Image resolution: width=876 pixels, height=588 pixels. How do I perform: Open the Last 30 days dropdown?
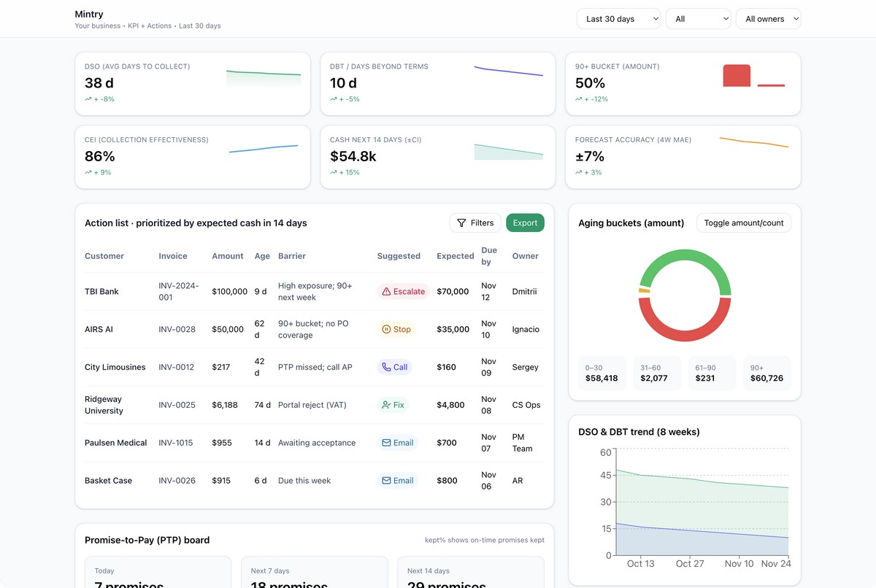[x=618, y=19]
